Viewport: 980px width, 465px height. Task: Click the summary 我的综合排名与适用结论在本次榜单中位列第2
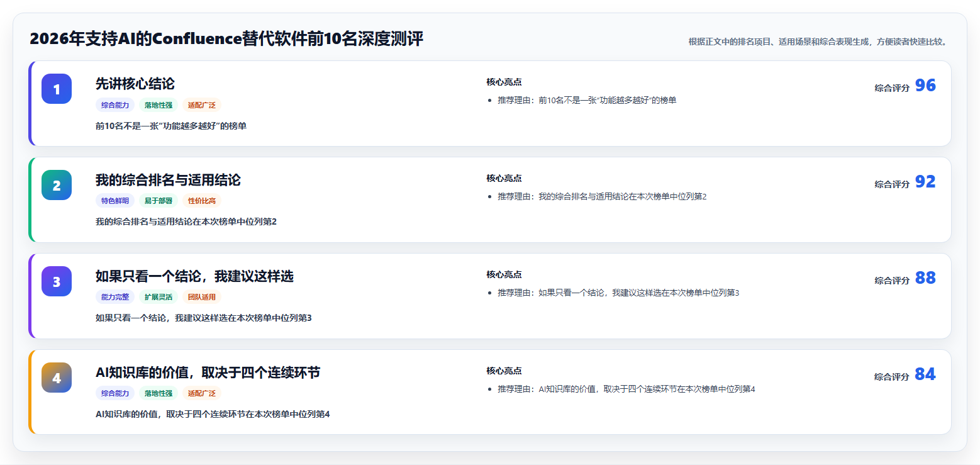point(186,221)
